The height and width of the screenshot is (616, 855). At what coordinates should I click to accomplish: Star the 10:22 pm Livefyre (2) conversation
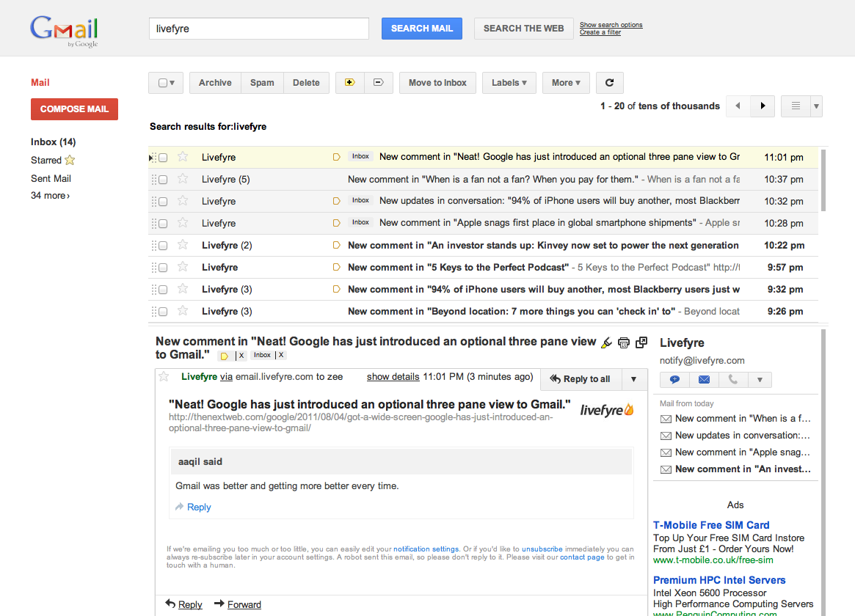coord(183,245)
